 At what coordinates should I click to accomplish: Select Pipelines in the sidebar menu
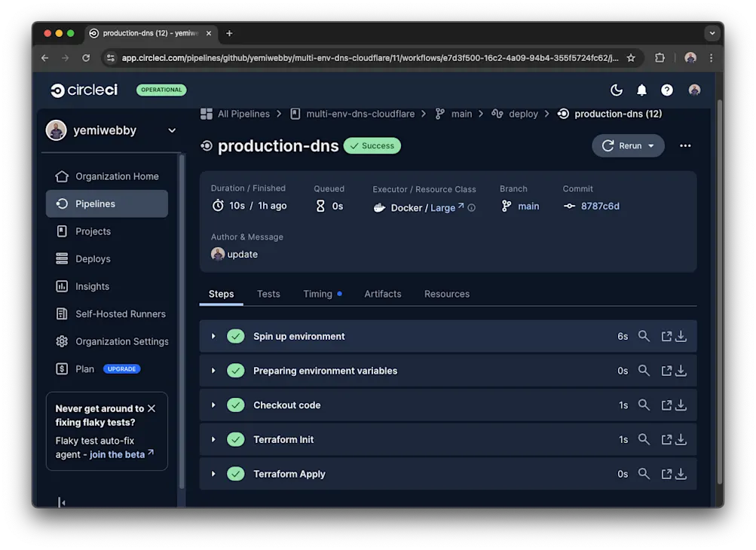[x=94, y=203]
